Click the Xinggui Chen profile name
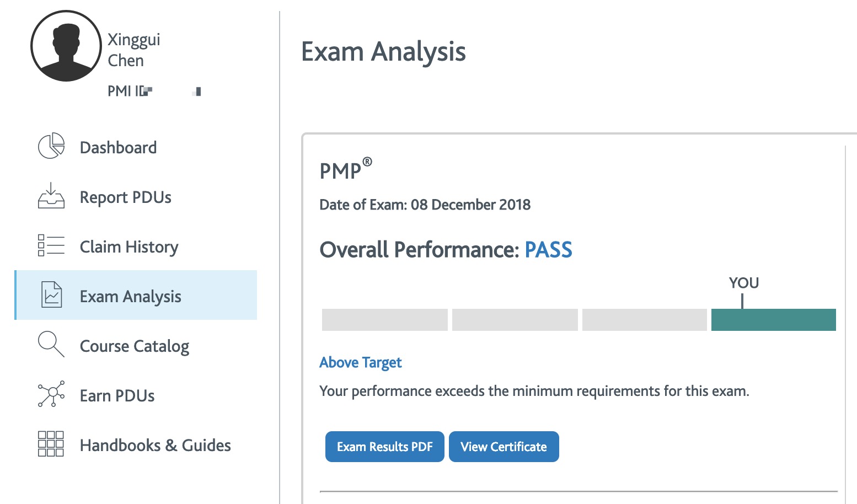Screen dimensions: 857x504 134,50
